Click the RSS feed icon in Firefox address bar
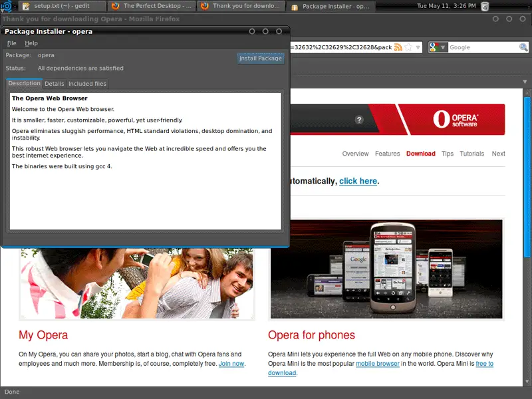The image size is (532, 399). click(x=398, y=47)
